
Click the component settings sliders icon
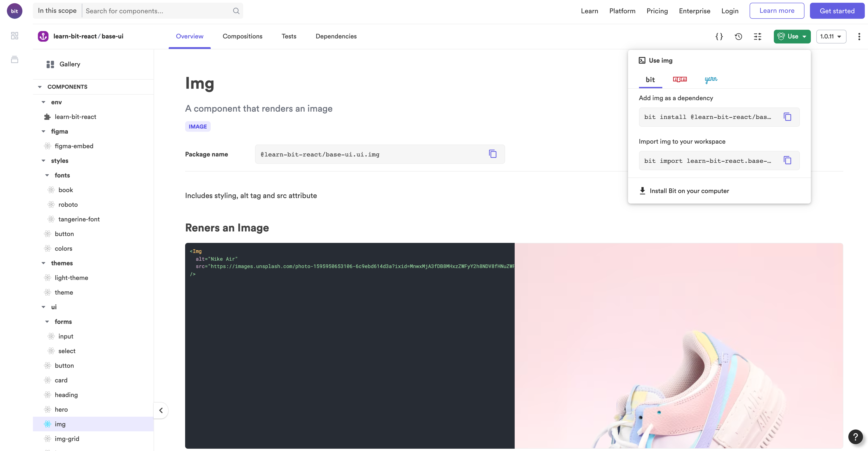click(757, 36)
